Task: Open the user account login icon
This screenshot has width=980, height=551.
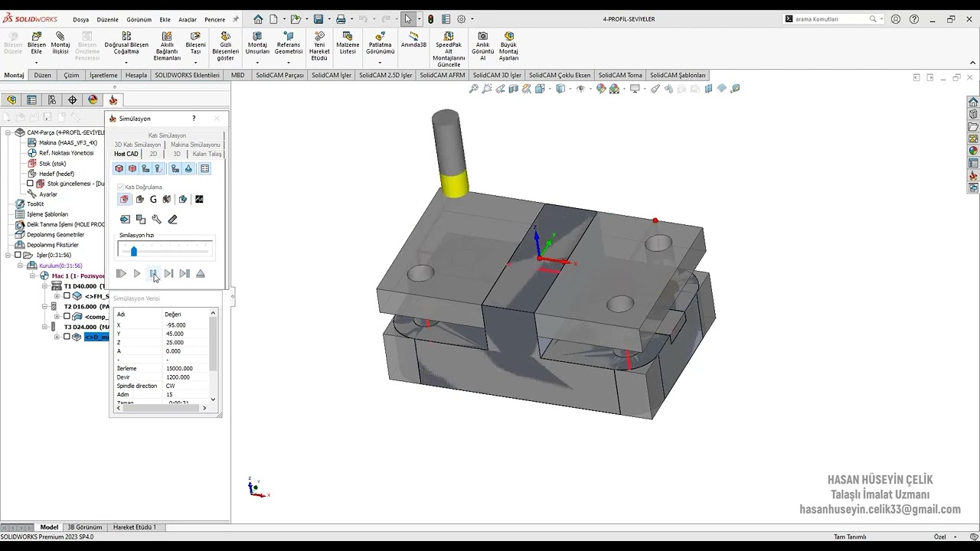Action: (x=896, y=19)
